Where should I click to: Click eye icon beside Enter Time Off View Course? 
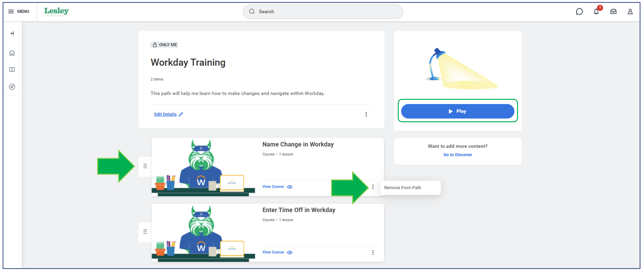(x=290, y=253)
